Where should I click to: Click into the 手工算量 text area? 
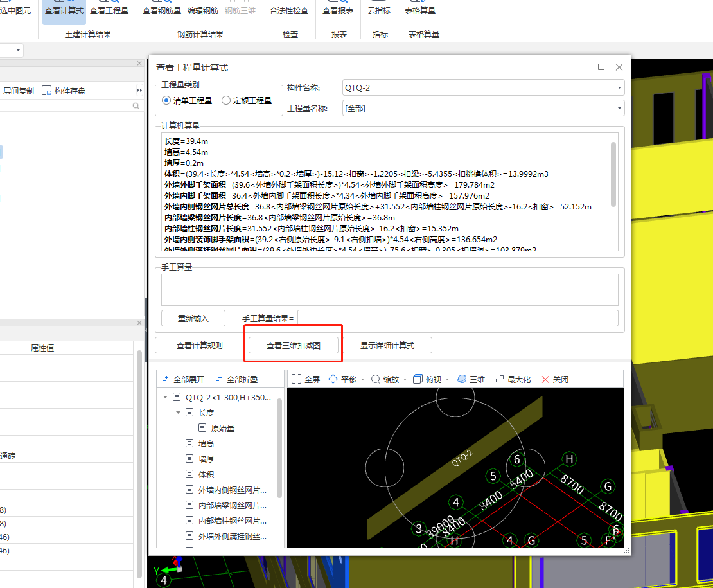pos(390,290)
